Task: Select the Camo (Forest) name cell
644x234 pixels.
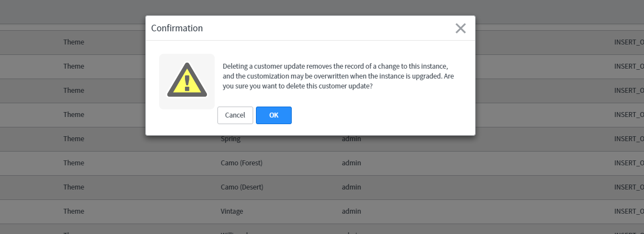Action: [x=242, y=163]
